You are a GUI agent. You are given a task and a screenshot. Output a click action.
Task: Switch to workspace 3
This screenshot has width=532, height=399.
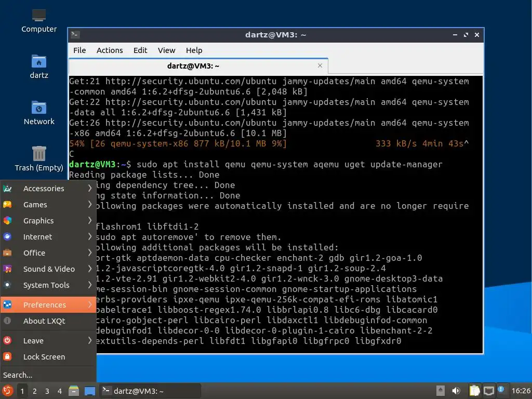[47, 391]
